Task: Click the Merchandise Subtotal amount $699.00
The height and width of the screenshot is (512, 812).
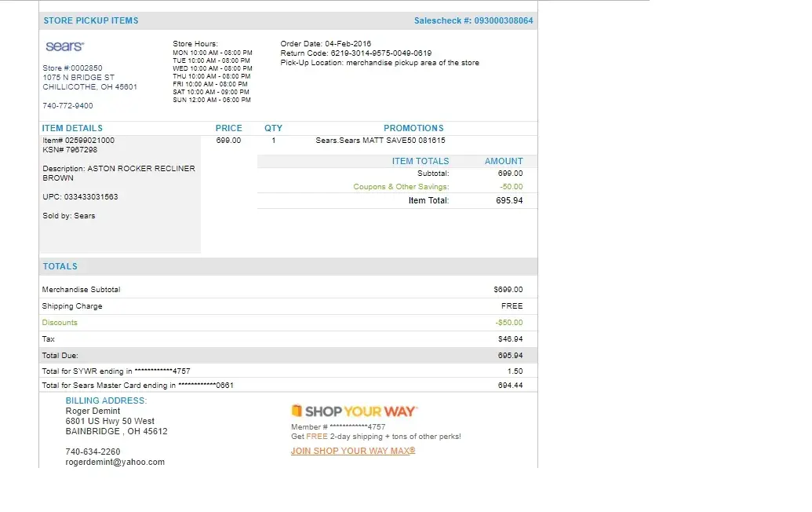Action: [x=508, y=290]
